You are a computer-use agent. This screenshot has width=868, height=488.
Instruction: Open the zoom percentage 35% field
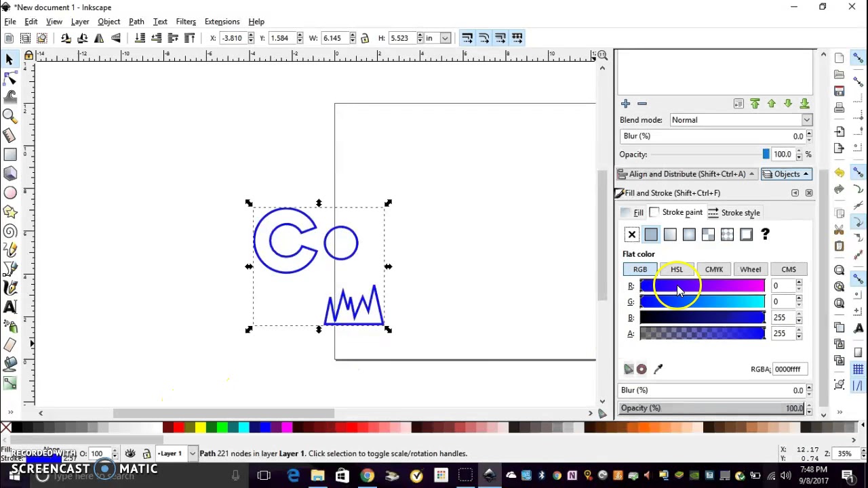(845, 453)
